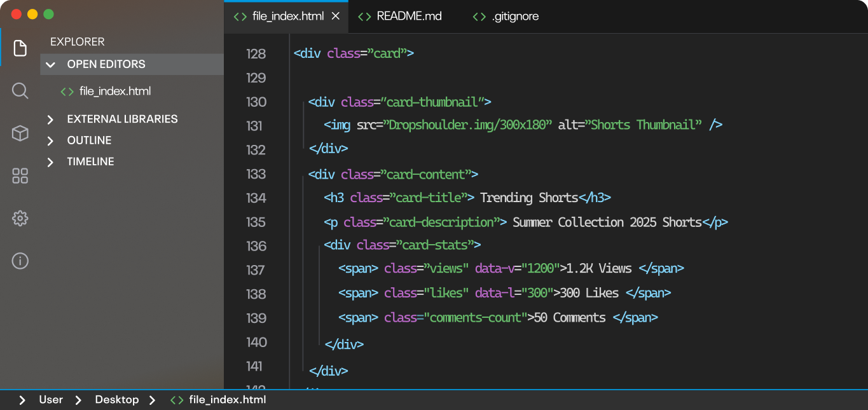Open the Search magnifier icon in sidebar
Screen dimensions: 868x410
click(20, 91)
